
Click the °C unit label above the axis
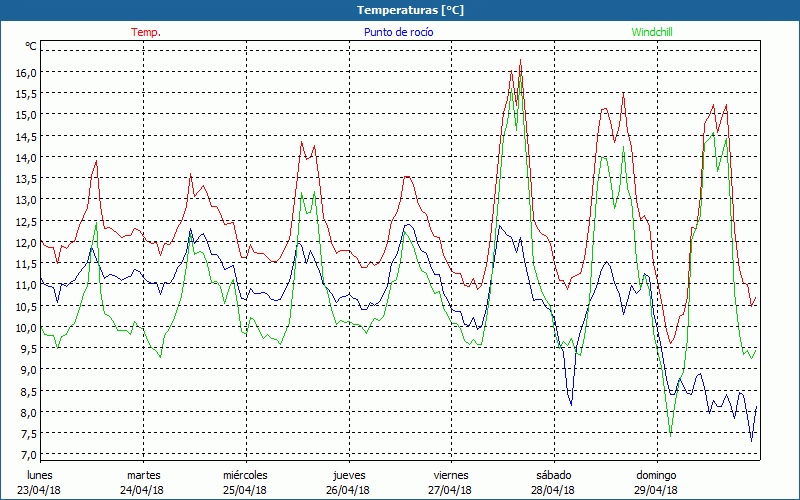tap(30, 46)
